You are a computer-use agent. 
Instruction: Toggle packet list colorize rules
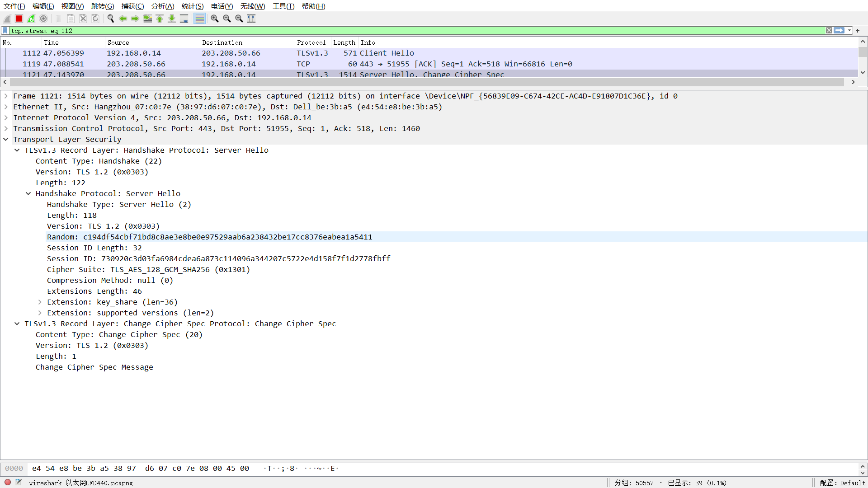click(199, 19)
